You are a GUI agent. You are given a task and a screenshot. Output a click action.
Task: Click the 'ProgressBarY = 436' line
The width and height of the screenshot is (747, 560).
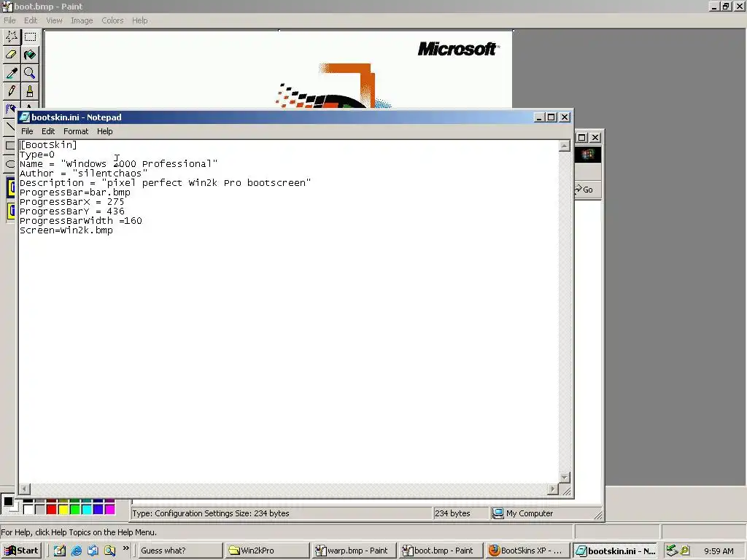(72, 211)
